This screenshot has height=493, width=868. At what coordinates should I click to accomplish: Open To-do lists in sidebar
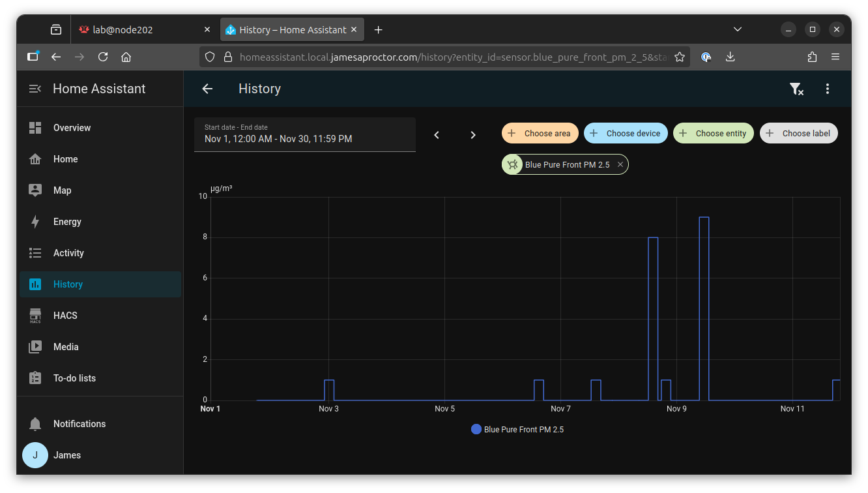pyautogui.click(x=74, y=378)
